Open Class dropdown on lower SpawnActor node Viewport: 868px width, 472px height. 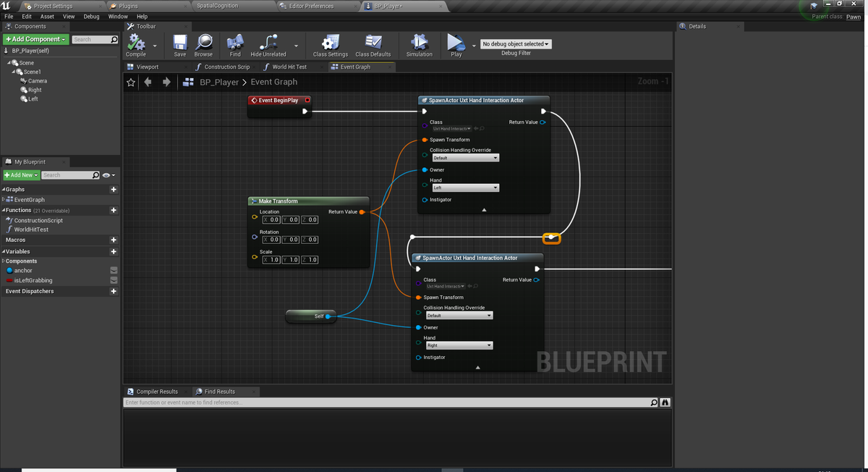(446, 286)
